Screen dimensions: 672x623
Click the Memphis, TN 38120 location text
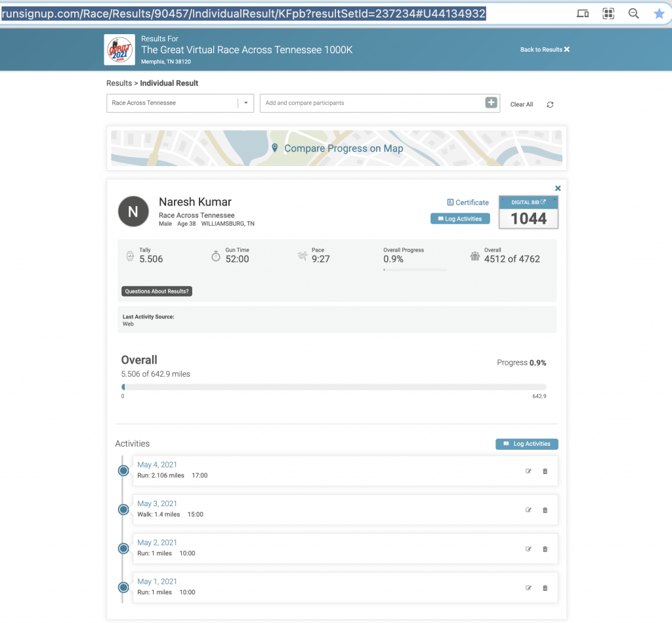click(x=166, y=62)
